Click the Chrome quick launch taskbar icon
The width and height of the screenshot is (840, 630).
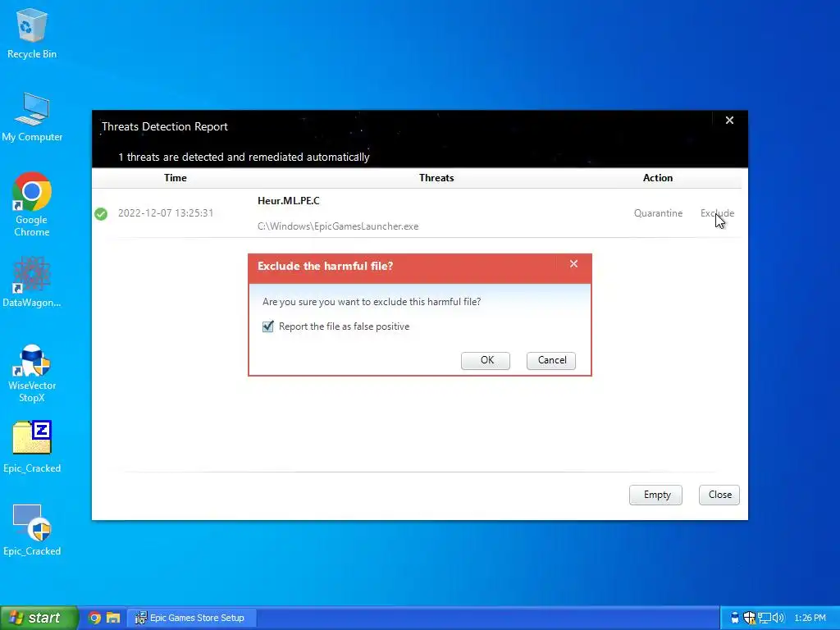pyautogui.click(x=95, y=618)
